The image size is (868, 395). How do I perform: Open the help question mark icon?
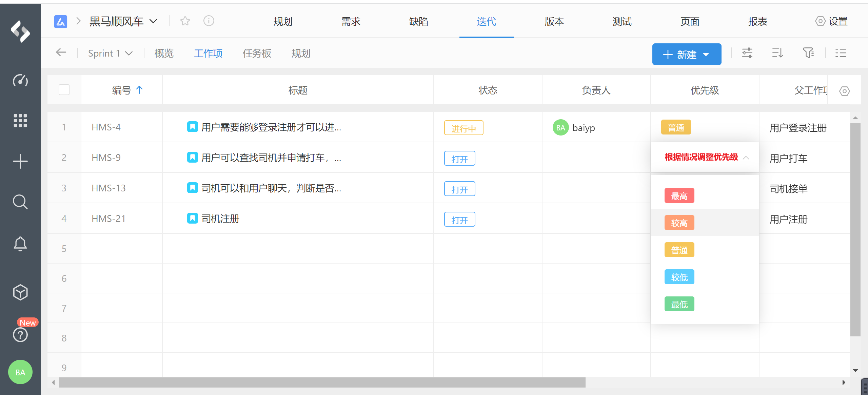pos(20,335)
